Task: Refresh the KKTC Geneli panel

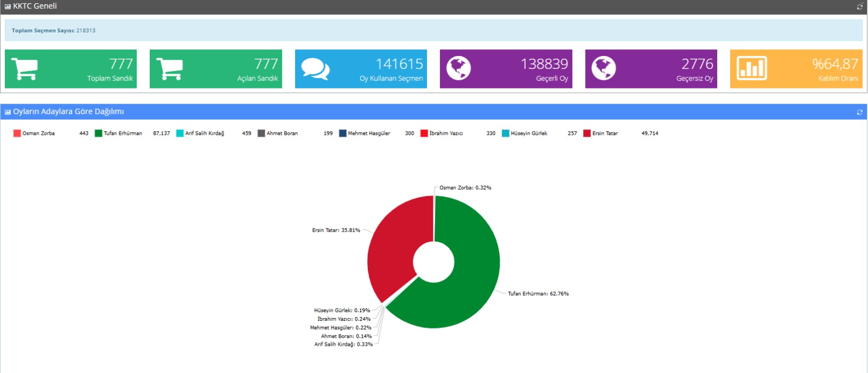Action: (859, 7)
